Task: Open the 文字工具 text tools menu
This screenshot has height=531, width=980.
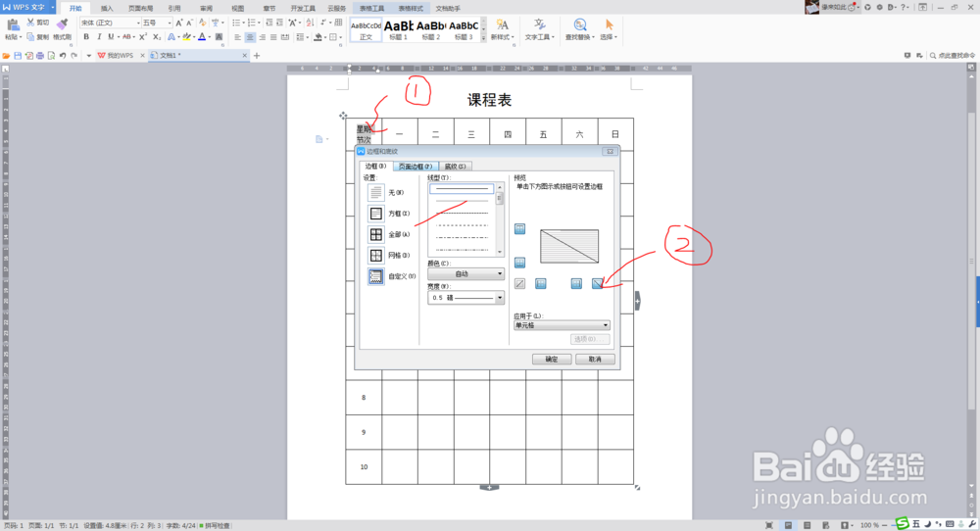Action: tap(539, 29)
